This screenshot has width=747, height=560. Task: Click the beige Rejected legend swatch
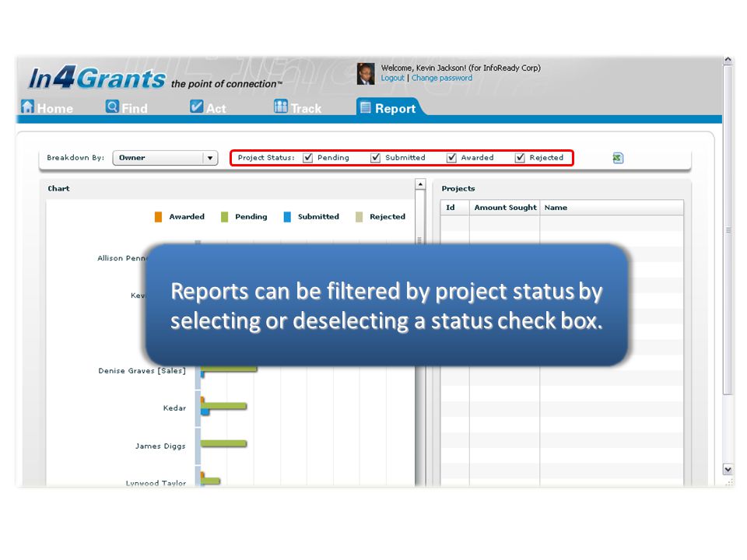point(359,217)
